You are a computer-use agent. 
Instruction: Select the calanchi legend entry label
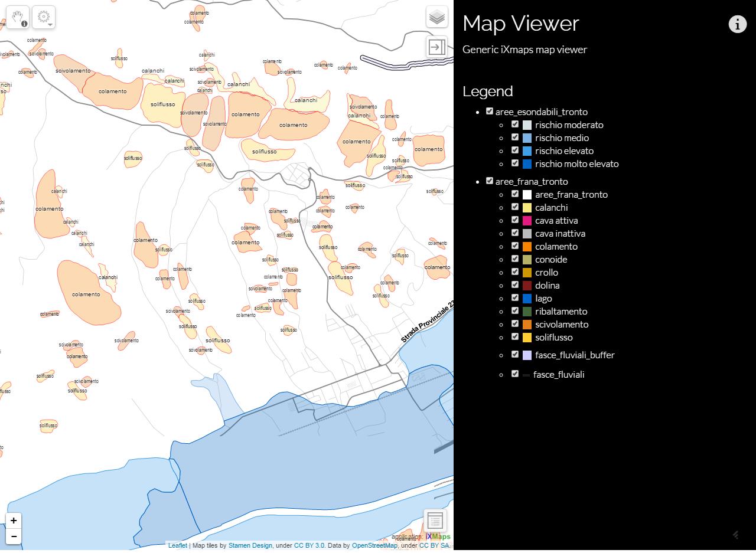(x=551, y=208)
